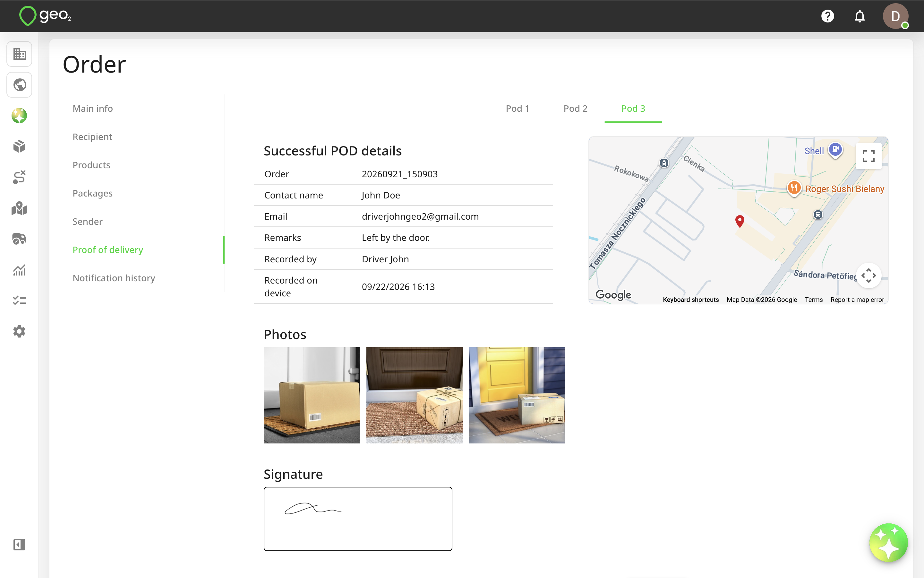Open the AI assistant sparkle button
This screenshot has height=578, width=924.
coord(888,542)
